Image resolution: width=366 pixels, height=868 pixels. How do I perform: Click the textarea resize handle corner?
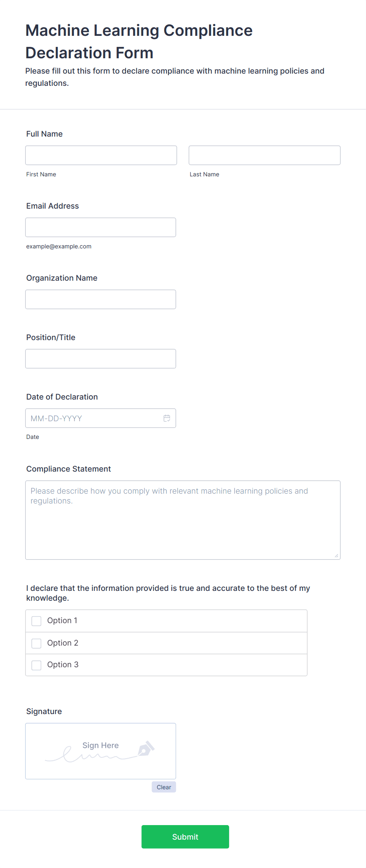click(x=336, y=555)
